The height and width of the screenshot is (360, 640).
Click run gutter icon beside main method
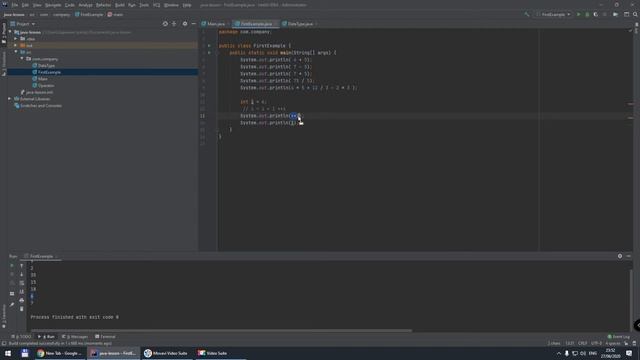click(x=209, y=53)
